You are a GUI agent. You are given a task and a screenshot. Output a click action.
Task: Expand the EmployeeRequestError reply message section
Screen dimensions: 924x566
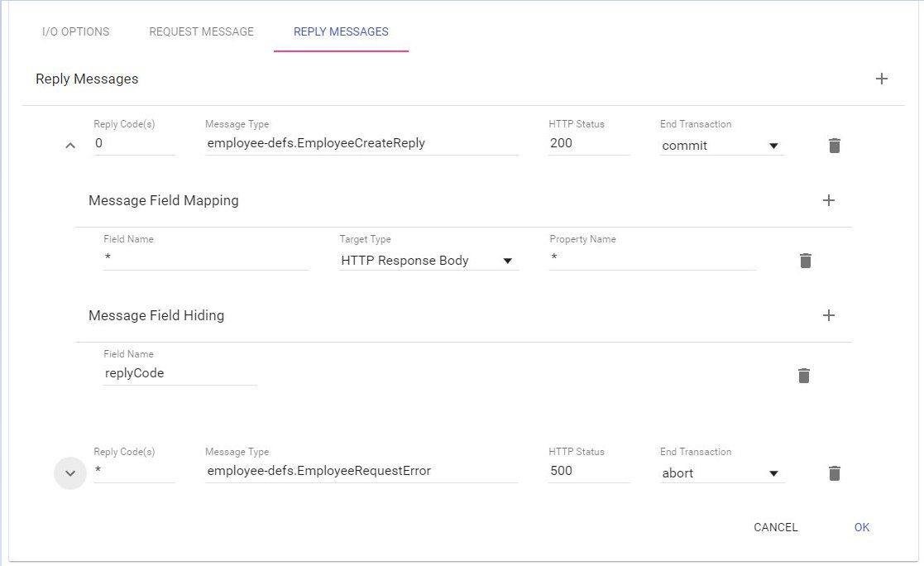(70, 473)
